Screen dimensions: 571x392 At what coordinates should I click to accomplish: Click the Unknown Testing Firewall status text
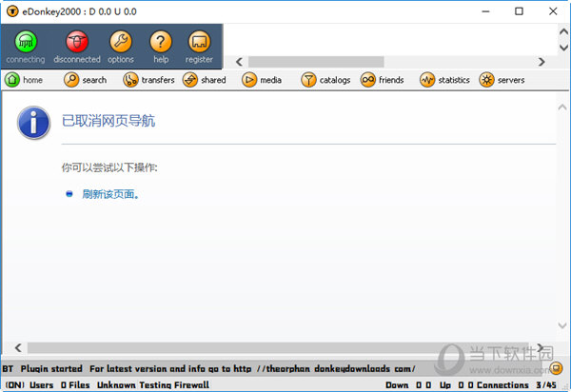153,385
